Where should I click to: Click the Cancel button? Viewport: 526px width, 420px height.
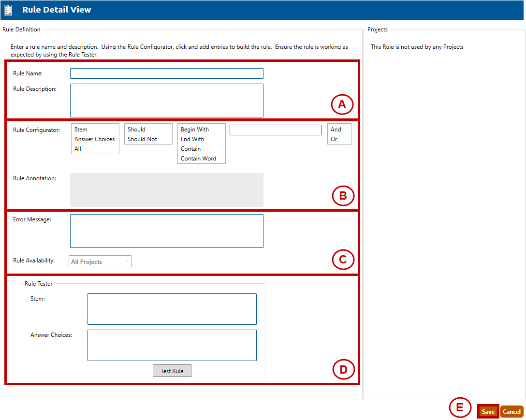coord(511,411)
